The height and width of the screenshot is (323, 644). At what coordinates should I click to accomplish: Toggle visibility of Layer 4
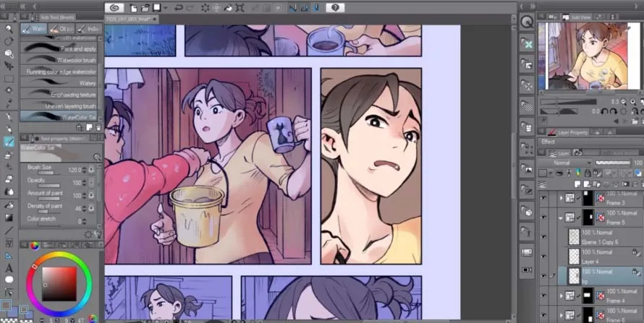(x=543, y=257)
